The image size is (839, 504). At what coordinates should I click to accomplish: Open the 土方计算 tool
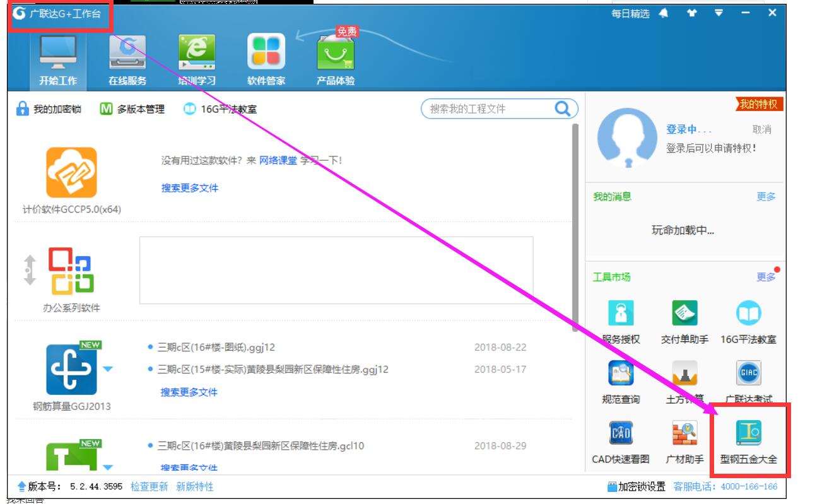[x=684, y=382]
